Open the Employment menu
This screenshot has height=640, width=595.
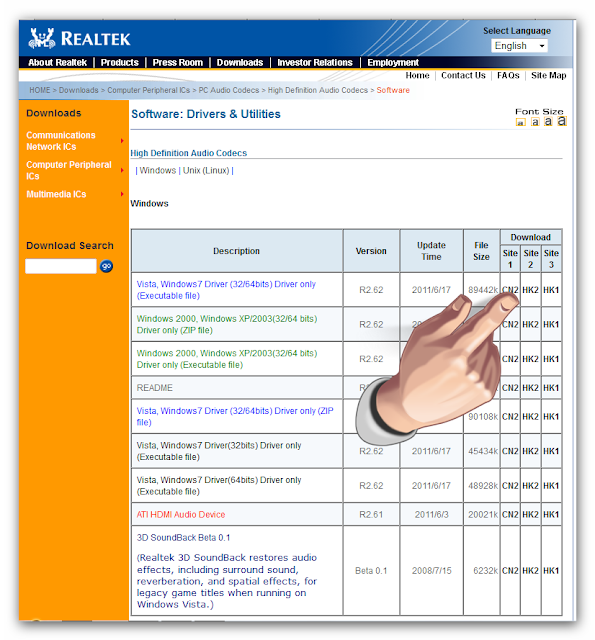[393, 62]
